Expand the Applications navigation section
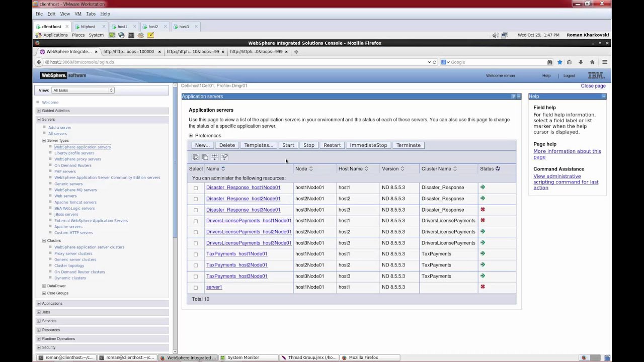The width and height of the screenshot is (644, 362). [39, 304]
